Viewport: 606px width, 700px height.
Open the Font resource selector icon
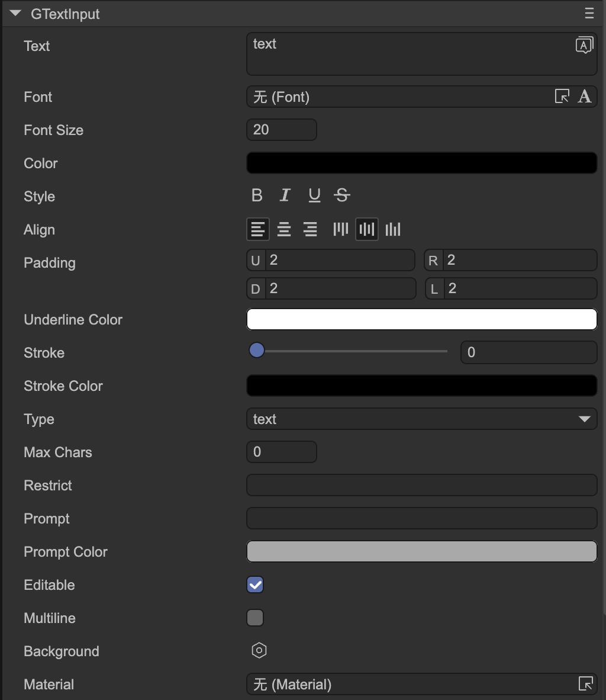point(562,97)
